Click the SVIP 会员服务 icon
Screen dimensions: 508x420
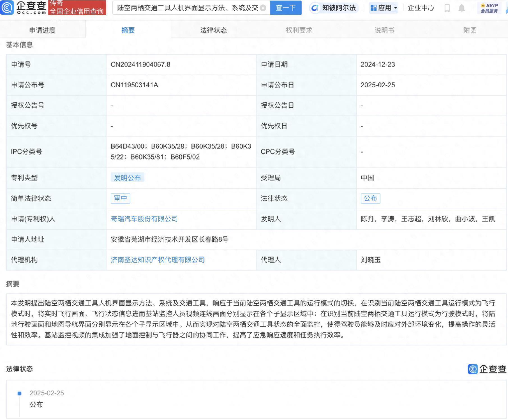(489, 8)
